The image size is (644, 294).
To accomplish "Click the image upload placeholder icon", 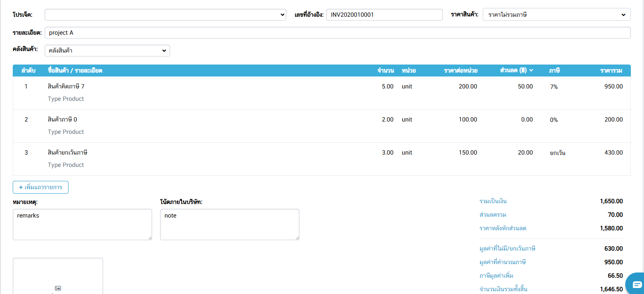I will pos(58,288).
